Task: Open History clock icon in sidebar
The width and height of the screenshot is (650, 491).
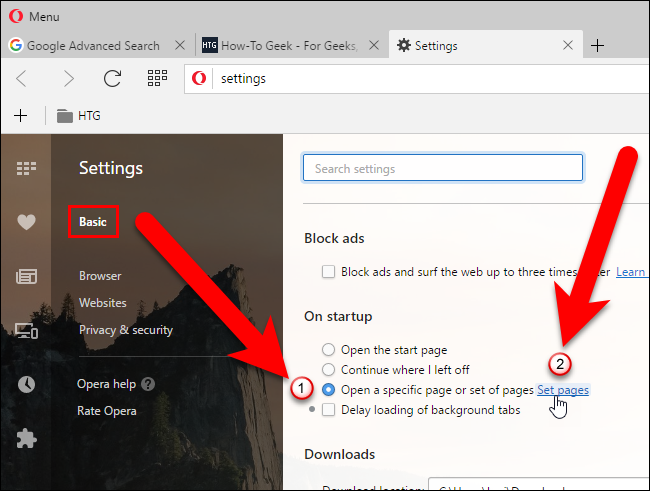Action: [26, 384]
